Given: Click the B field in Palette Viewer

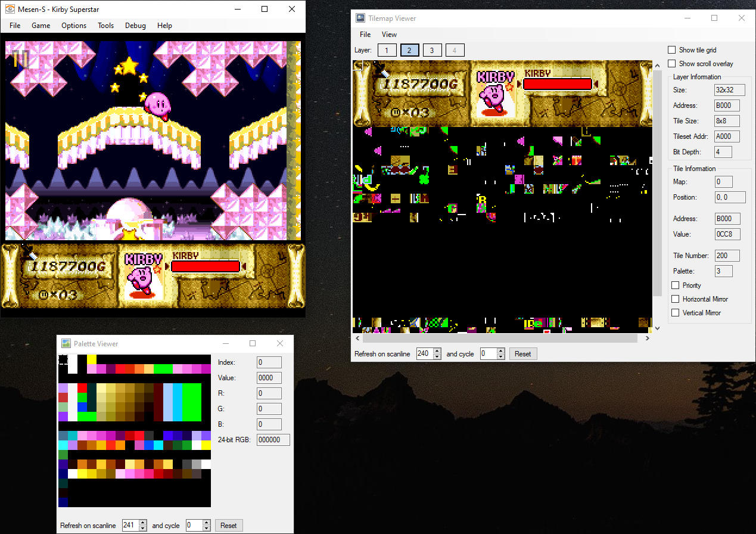Looking at the screenshot, I should [x=269, y=424].
